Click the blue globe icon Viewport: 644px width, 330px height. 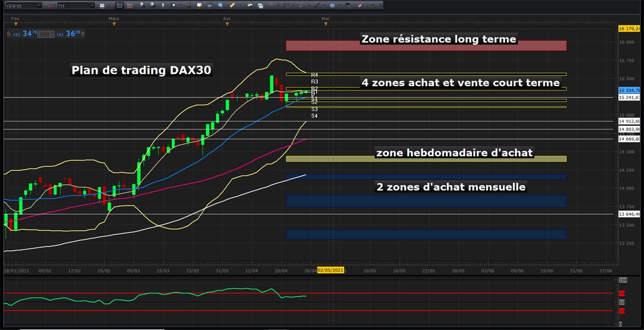[x=220, y=5]
